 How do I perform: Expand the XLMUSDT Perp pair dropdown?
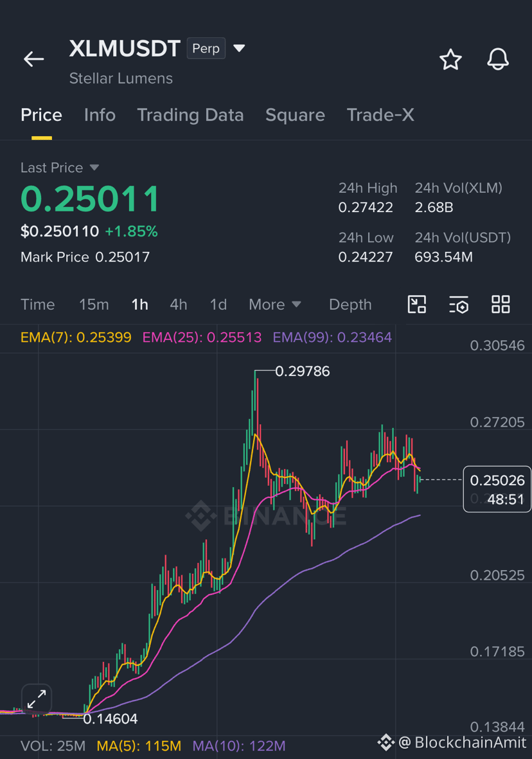coord(239,48)
